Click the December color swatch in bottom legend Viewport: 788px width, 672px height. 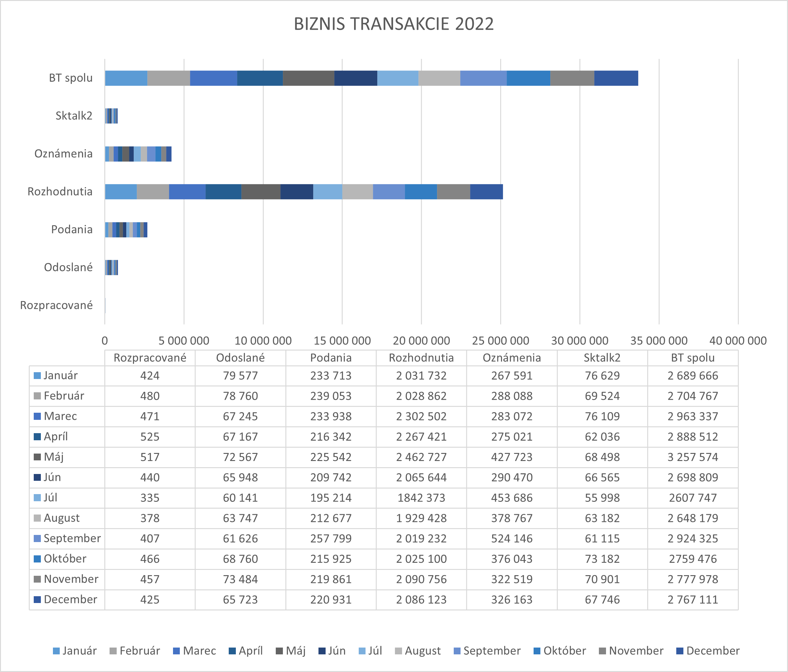680,651
